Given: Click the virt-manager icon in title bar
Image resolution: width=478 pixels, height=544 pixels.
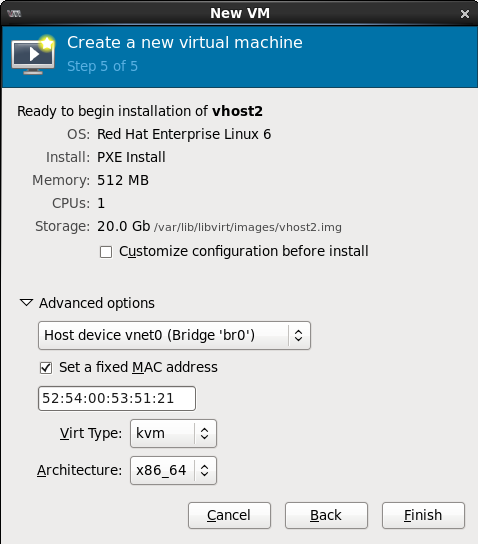Looking at the screenshot, I should [14, 14].
